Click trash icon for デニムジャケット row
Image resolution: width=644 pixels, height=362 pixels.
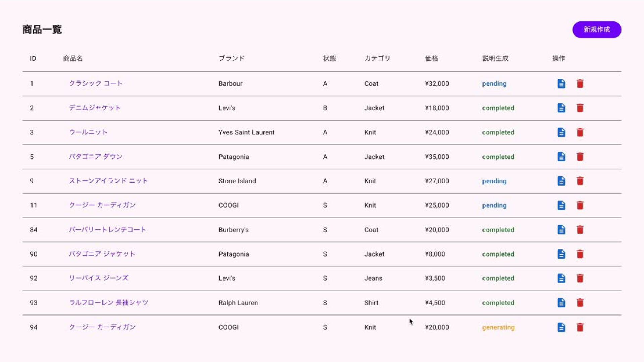[x=580, y=108]
